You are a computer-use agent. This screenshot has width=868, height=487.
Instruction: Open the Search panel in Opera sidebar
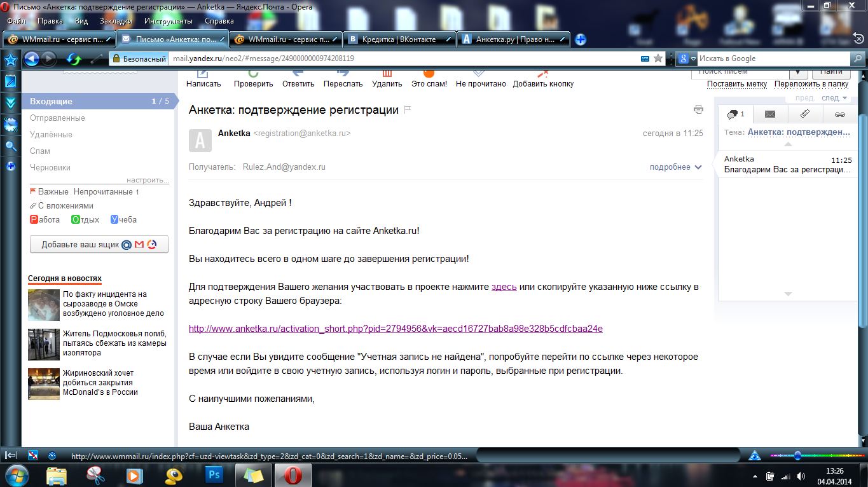pyautogui.click(x=11, y=146)
